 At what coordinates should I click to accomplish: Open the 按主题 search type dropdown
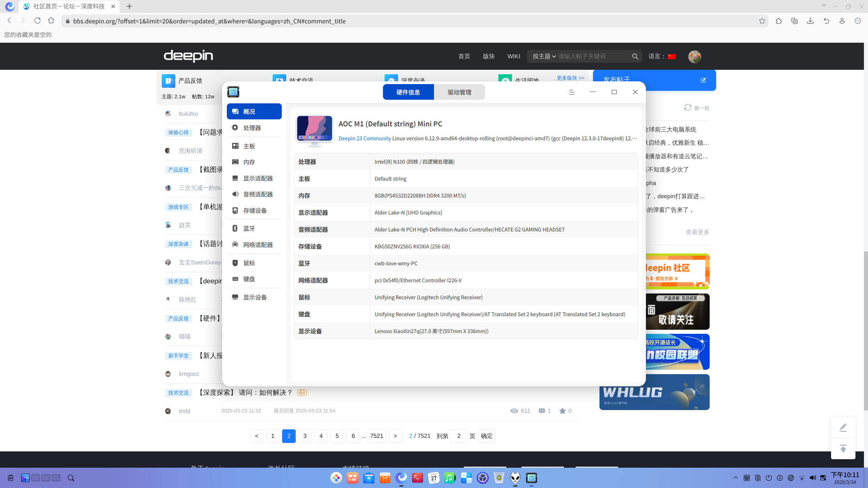[544, 56]
